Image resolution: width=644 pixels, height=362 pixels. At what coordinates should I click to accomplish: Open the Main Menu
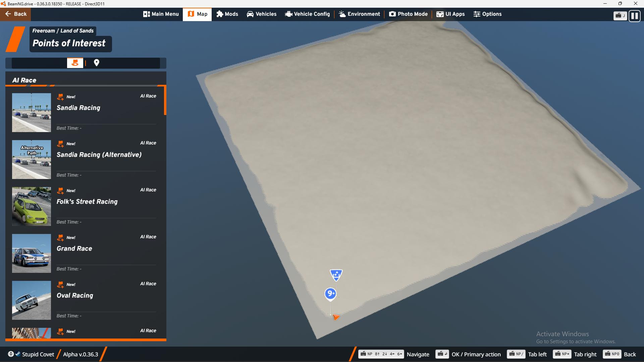click(161, 14)
